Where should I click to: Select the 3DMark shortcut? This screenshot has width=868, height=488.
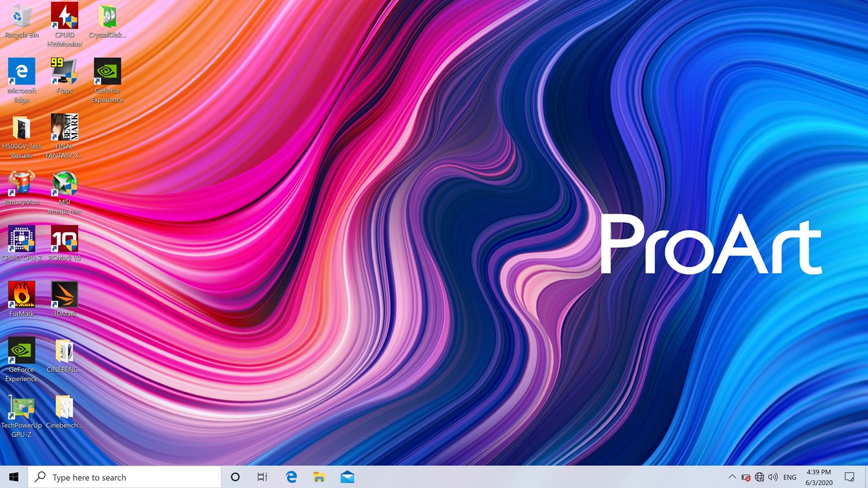(x=65, y=299)
